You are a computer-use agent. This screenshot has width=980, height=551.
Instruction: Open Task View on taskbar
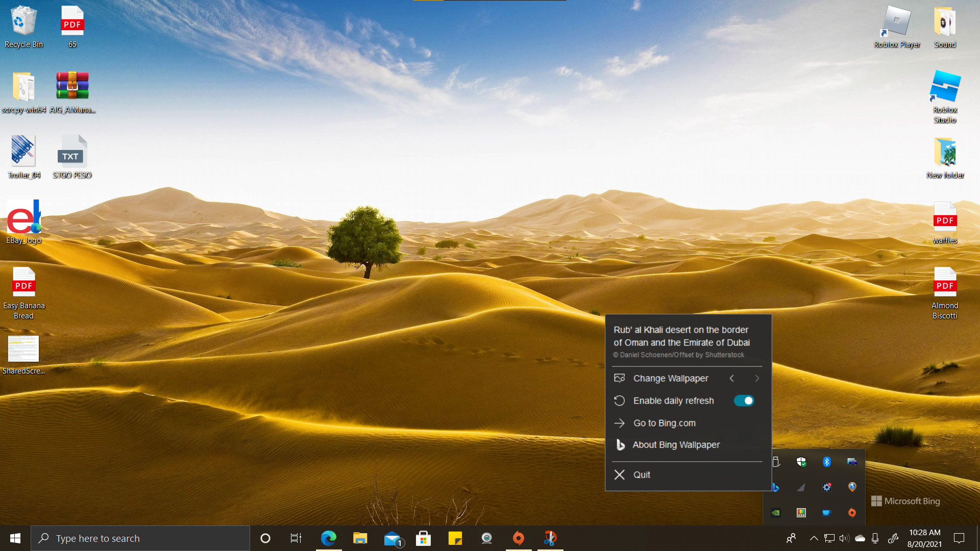pos(296,538)
